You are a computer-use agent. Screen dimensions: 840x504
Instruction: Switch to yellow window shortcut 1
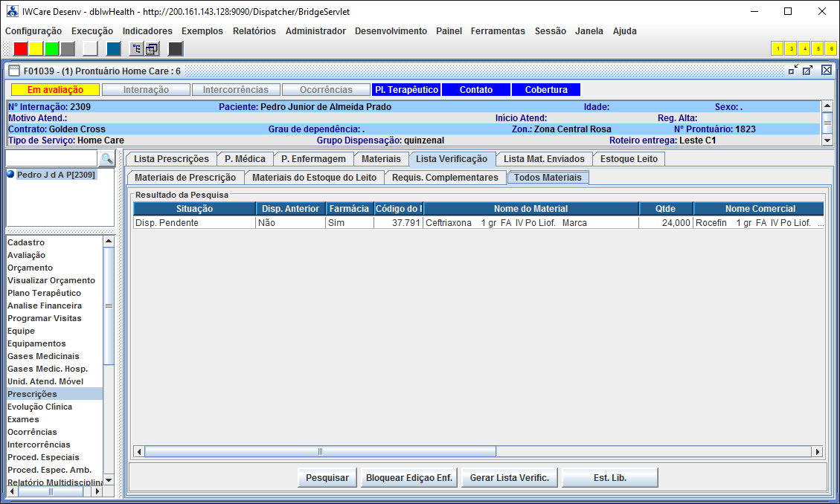(x=778, y=48)
